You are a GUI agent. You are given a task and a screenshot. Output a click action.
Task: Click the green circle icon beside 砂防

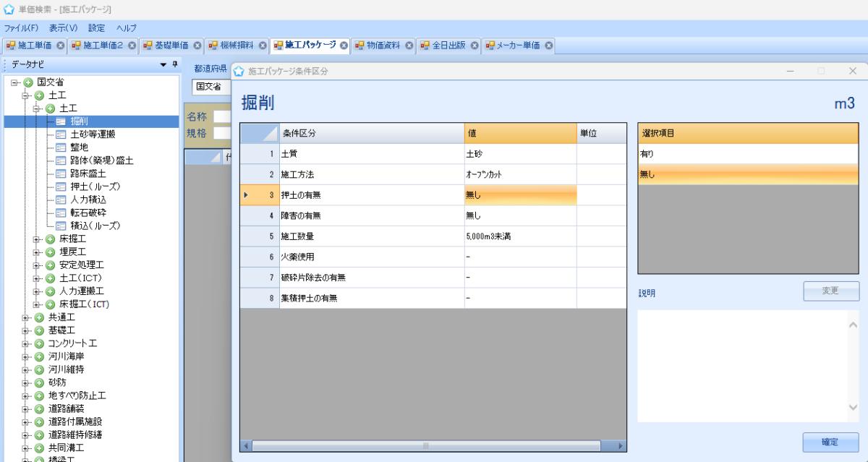39,382
